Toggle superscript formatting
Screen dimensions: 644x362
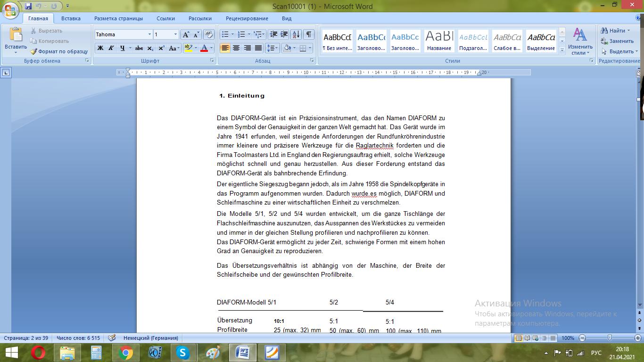[161, 48]
